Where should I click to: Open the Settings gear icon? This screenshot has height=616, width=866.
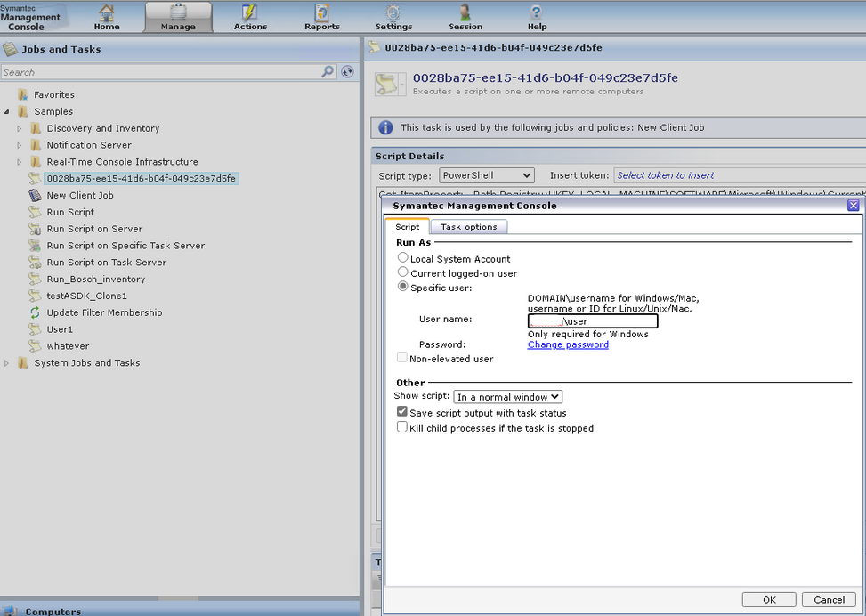393,12
